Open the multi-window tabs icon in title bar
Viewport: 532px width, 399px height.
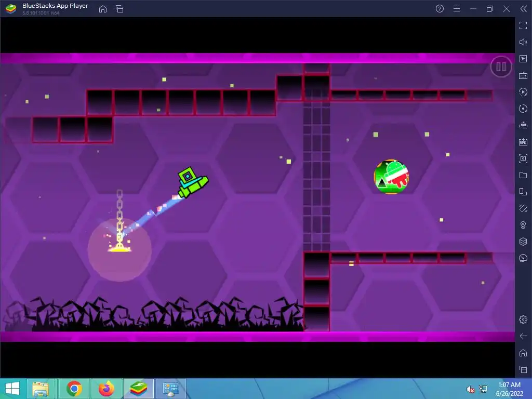click(119, 9)
